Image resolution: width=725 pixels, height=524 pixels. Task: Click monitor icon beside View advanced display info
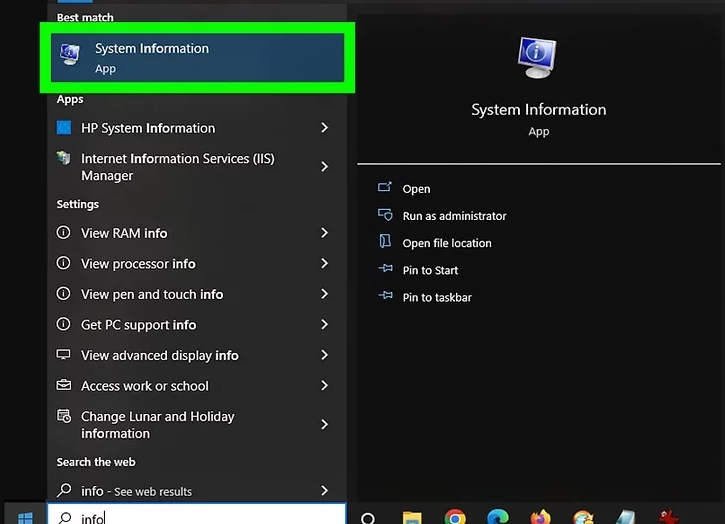point(63,354)
